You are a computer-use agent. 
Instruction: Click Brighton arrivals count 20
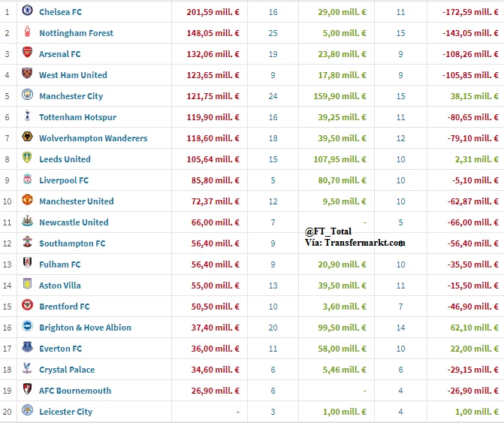coord(273,328)
